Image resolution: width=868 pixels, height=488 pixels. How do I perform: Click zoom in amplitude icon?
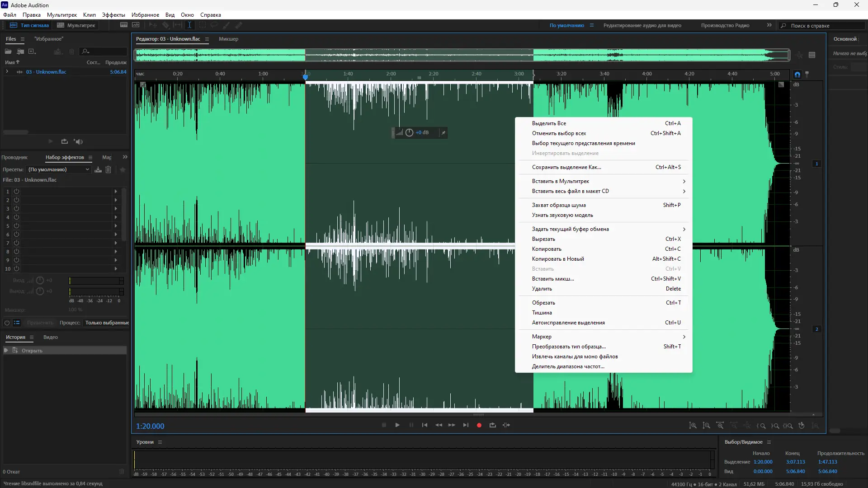[x=693, y=426]
